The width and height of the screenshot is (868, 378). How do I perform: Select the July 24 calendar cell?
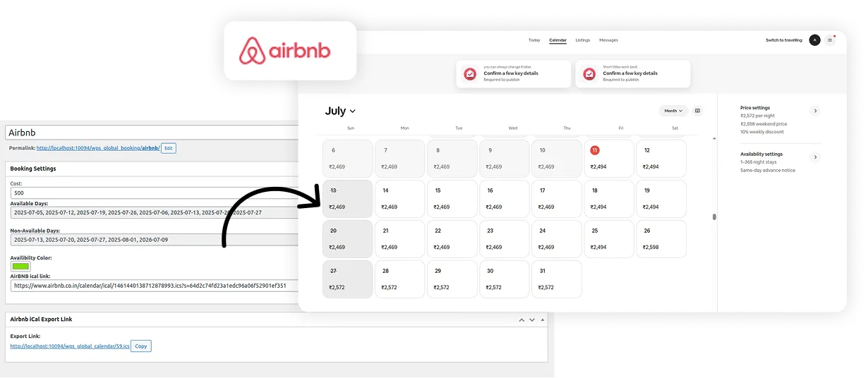pyautogui.click(x=556, y=239)
